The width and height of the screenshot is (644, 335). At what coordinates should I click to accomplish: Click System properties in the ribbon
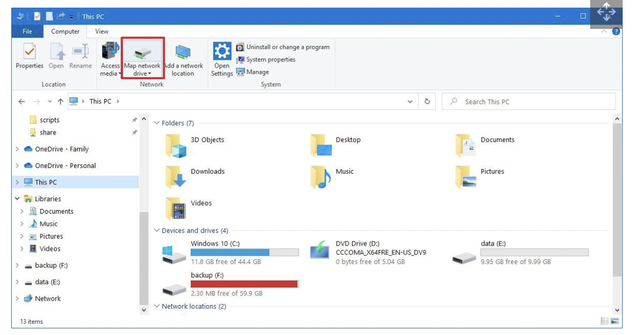[x=266, y=59]
